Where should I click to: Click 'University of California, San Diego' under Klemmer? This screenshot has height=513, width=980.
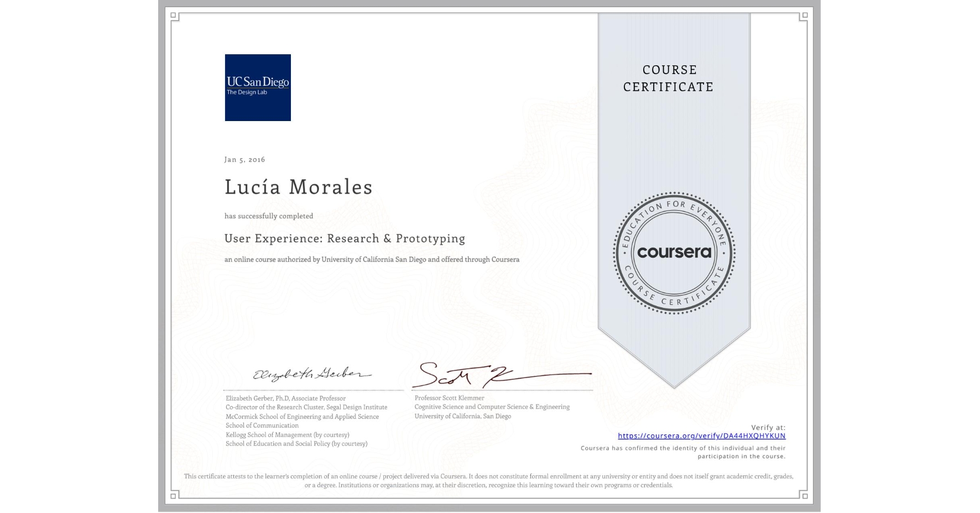(x=463, y=416)
